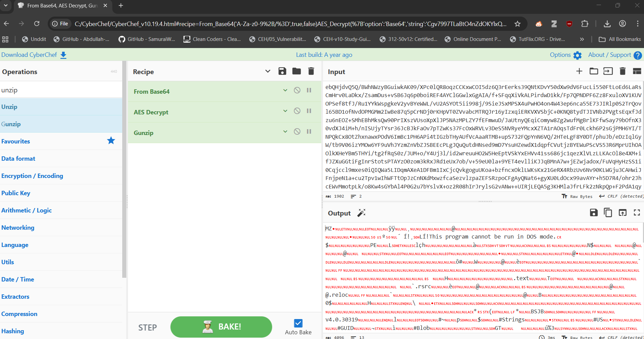Save output to file

coord(594,212)
